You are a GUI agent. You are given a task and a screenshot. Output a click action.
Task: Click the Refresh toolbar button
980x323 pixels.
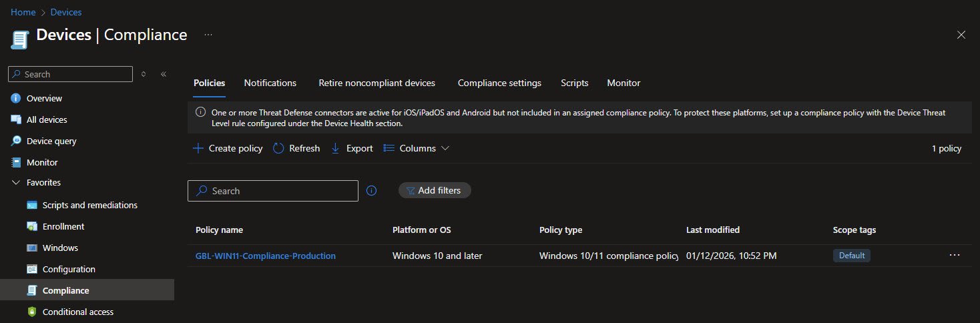pyautogui.click(x=296, y=149)
